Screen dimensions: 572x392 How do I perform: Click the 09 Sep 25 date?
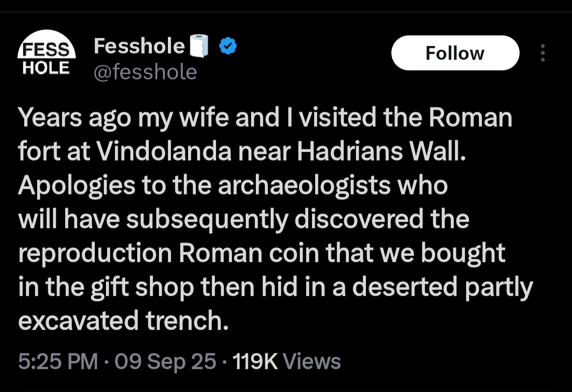pos(165,361)
